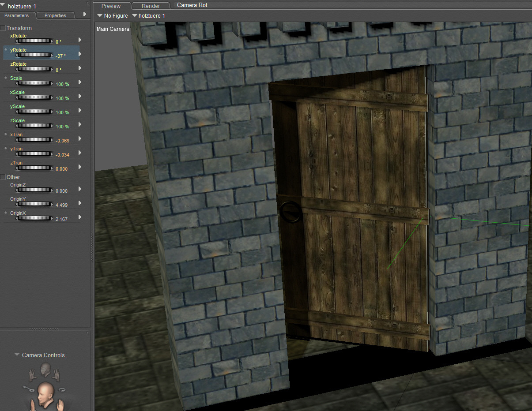
Task: Switch to the Right Hand Camera icon
Action: click(56, 375)
